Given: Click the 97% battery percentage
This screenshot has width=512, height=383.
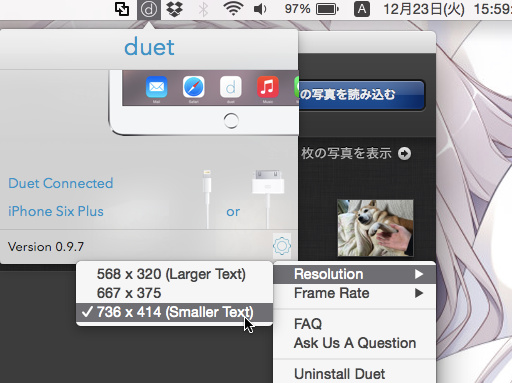Looking at the screenshot, I should tap(297, 9).
